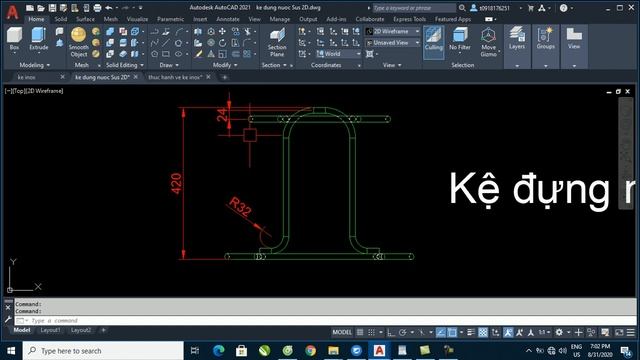
Task: Click the Save icon in quick access toolbar
Action: click(52, 8)
